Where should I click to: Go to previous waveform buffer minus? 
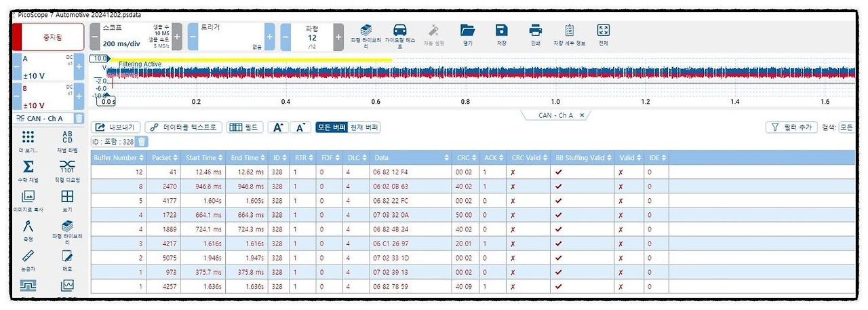285,37
